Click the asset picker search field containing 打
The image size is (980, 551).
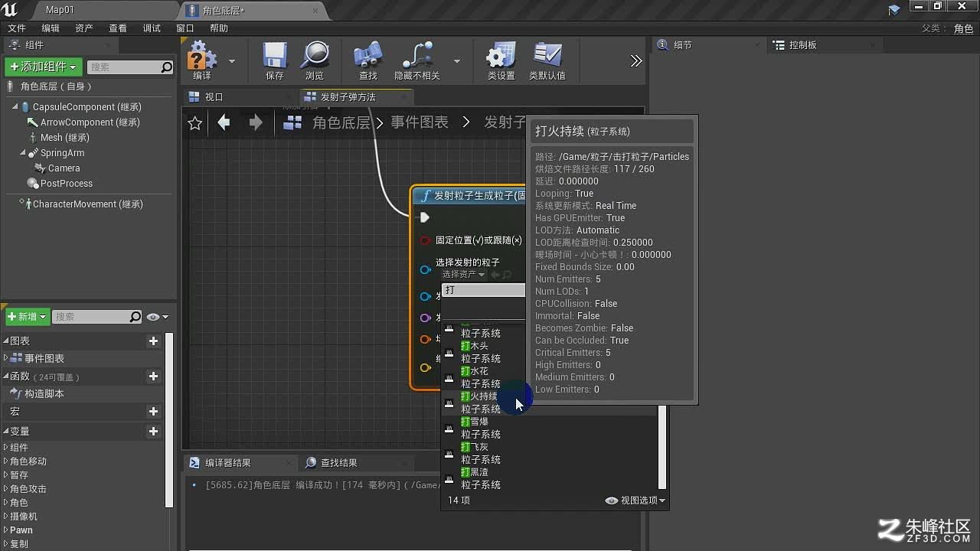484,290
